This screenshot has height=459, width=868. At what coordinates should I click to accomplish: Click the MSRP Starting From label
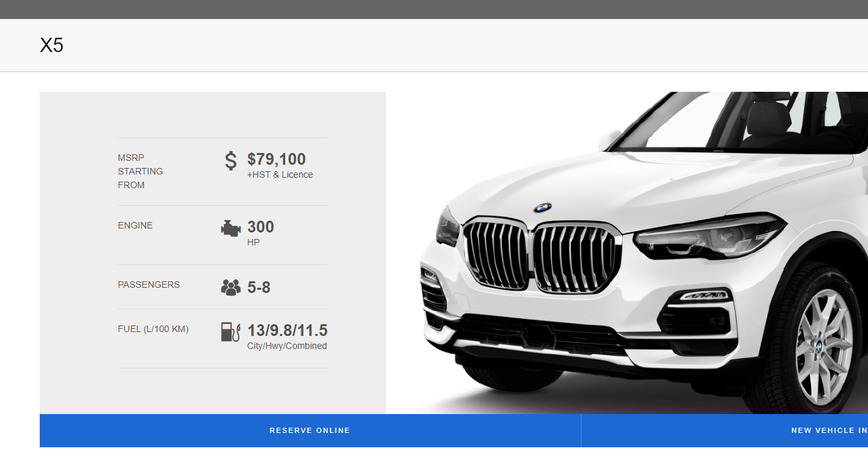point(141,171)
